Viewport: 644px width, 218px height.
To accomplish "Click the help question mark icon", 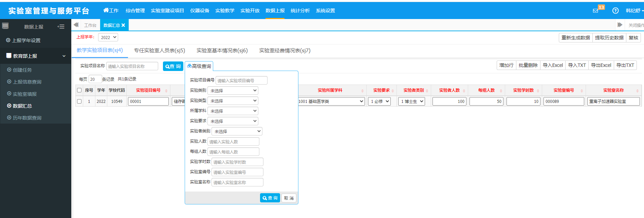I will pyautogui.click(x=615, y=11).
